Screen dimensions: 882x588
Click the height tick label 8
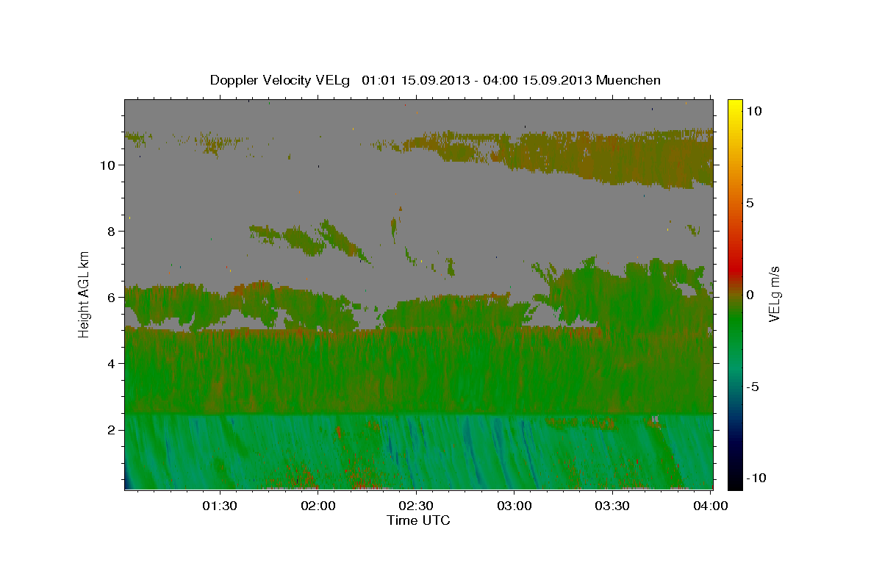click(112, 231)
